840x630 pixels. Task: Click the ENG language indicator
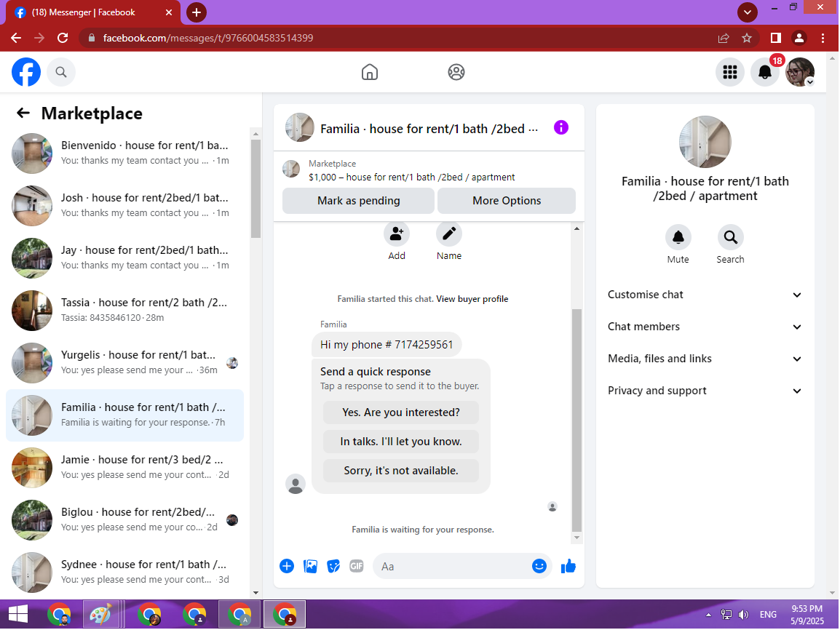pos(768,615)
